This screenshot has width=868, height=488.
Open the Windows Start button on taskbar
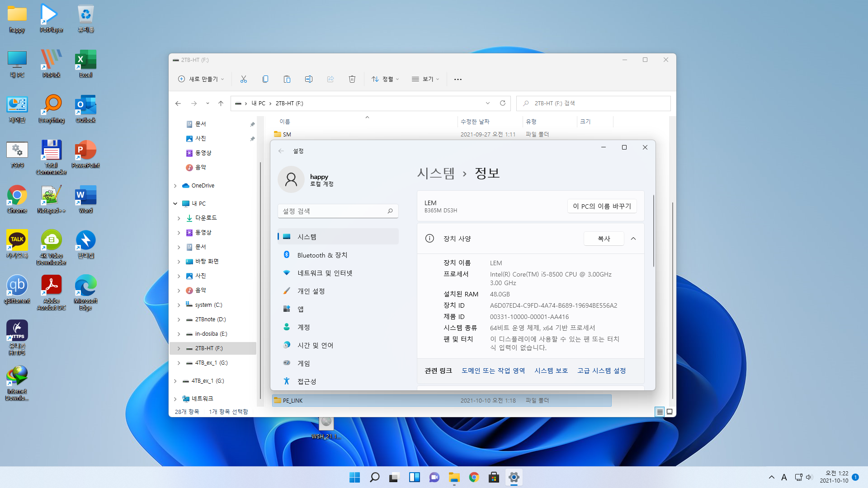355,477
